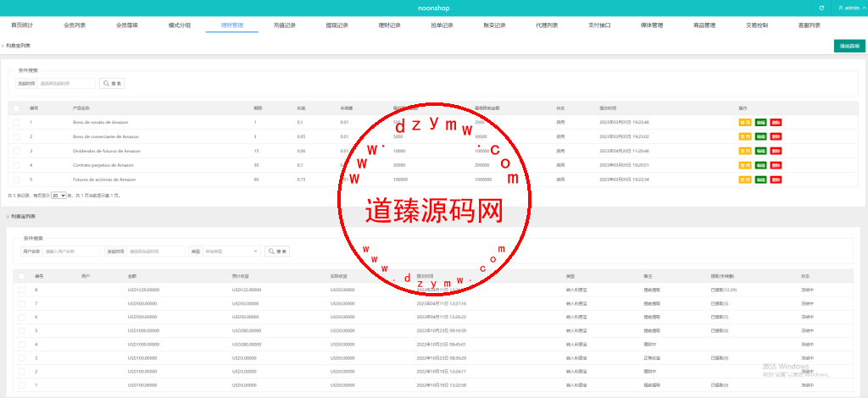Open the per-page count dropdown showing 20

click(58, 196)
